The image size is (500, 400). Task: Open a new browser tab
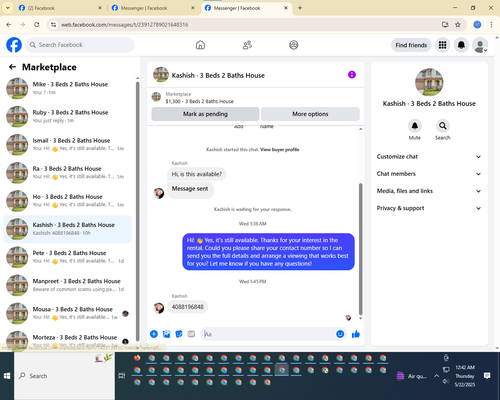(x=300, y=8)
